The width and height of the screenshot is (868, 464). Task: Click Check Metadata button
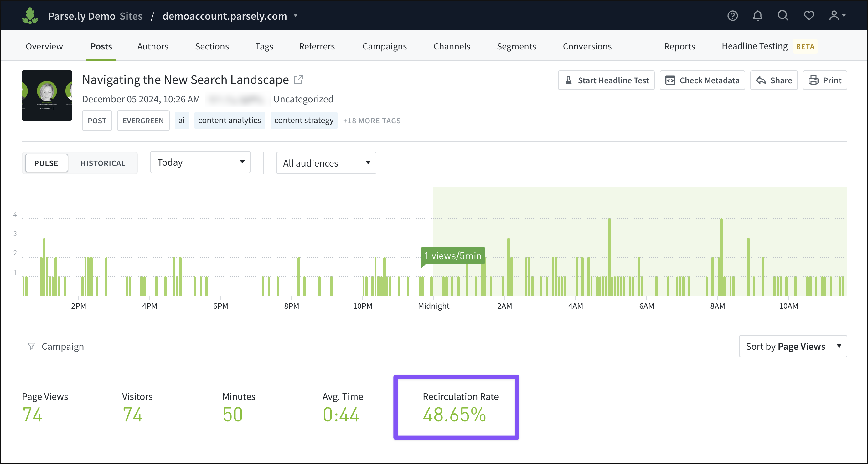tap(702, 80)
